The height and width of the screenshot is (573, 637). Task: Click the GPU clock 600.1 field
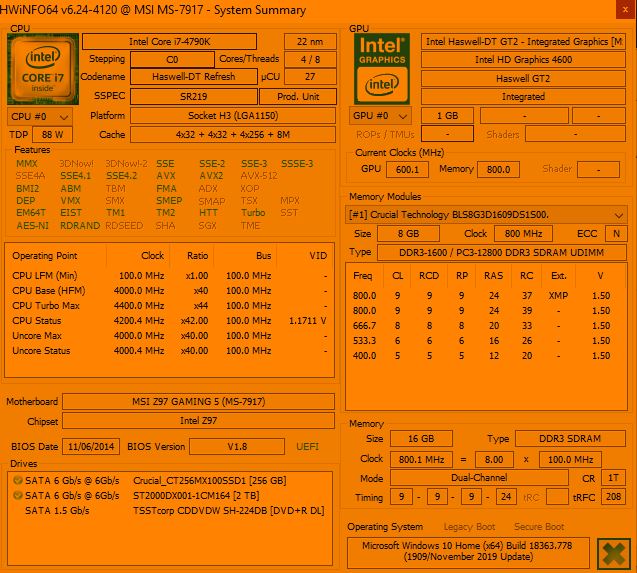pos(407,169)
